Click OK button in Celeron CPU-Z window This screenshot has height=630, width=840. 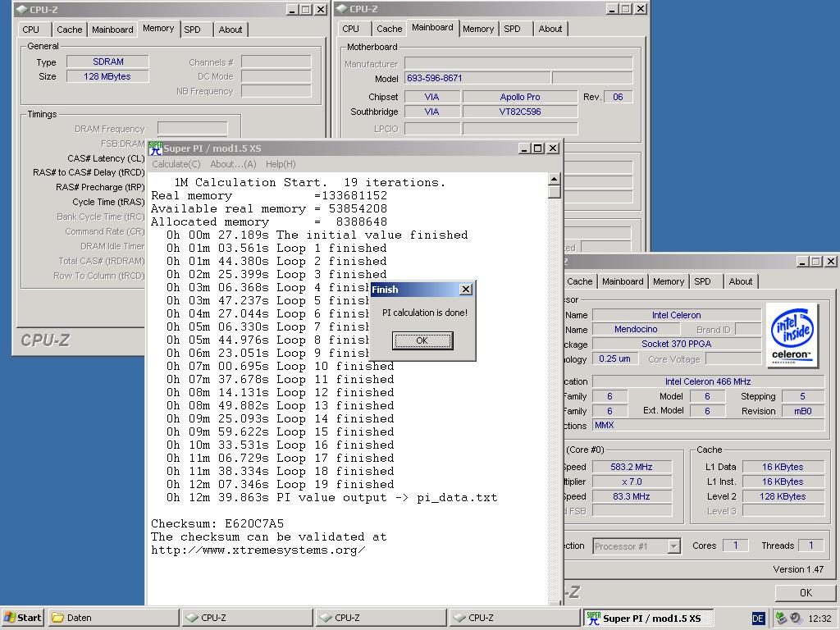click(x=806, y=592)
